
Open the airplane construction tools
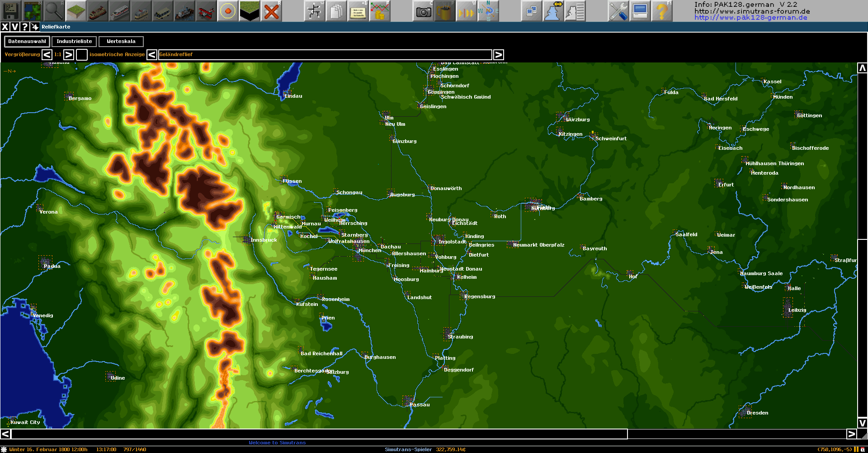(x=206, y=11)
